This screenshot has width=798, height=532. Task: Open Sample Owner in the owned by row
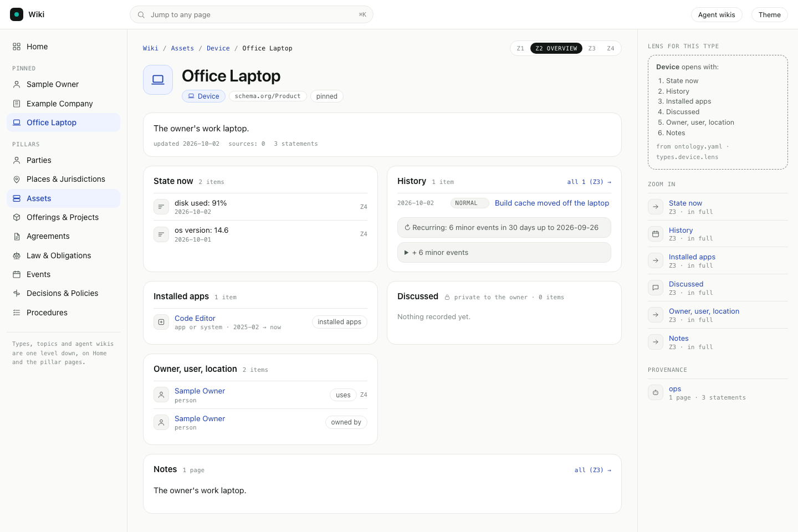199,419
